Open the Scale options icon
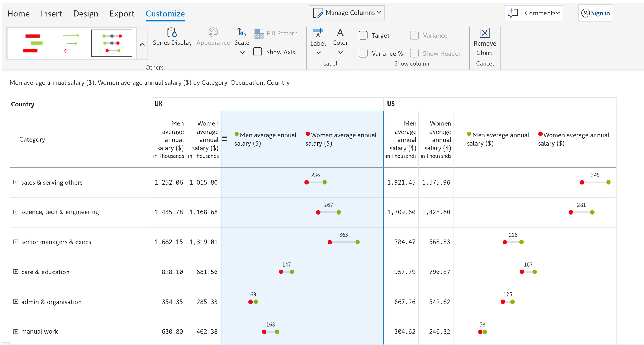The height and width of the screenshot is (345, 644). [x=241, y=33]
